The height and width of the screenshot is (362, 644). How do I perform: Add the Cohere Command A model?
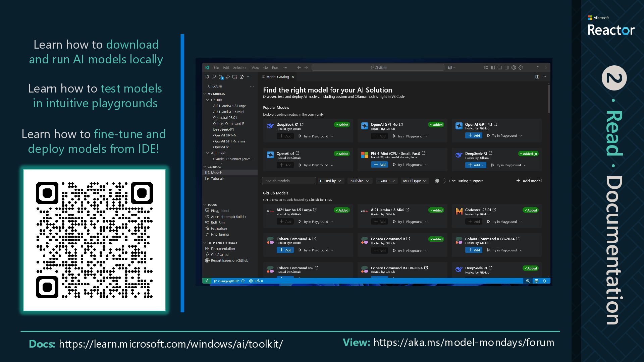point(285,250)
